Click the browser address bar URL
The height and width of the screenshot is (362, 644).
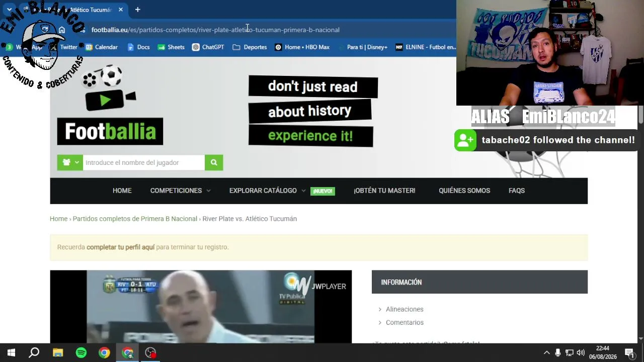pos(215,30)
